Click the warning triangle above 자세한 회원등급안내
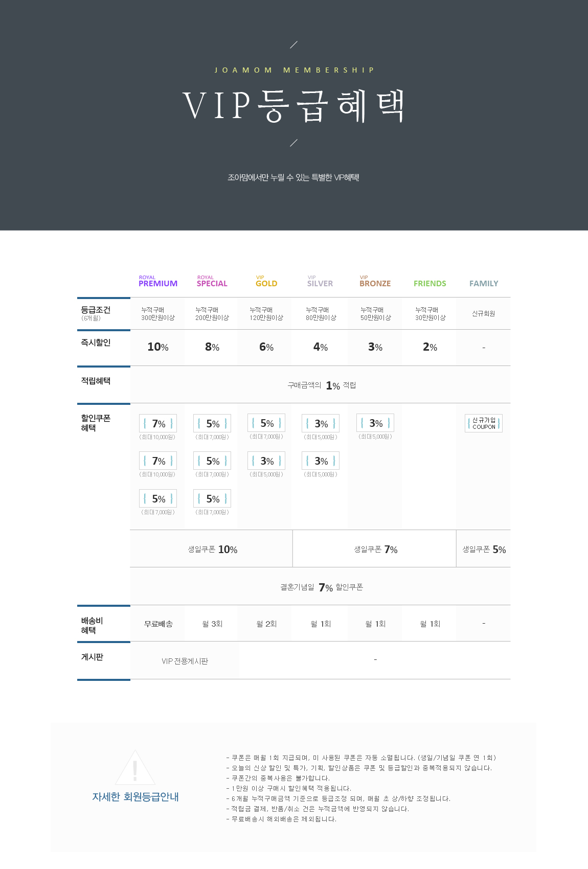Viewport: 588px width, 869px height. click(135, 767)
